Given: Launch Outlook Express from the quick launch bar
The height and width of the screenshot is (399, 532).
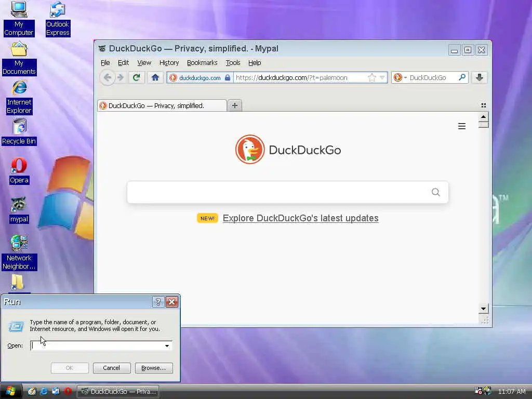Looking at the screenshot, I should (56, 391).
